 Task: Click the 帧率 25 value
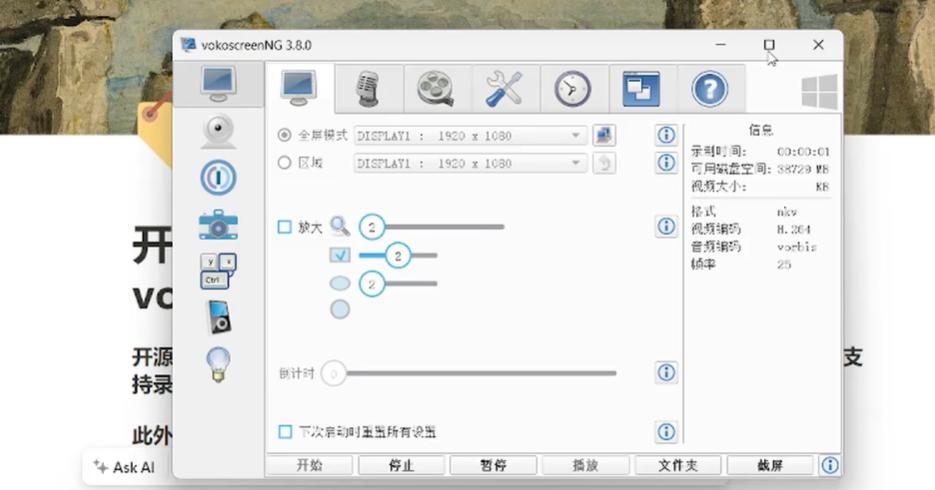[x=784, y=264]
